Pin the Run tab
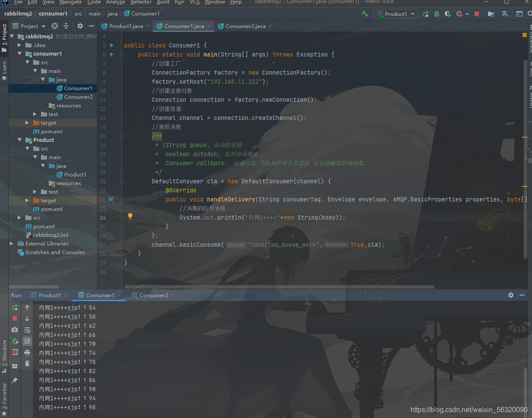Screen dimensions: 532x418 click(15, 380)
